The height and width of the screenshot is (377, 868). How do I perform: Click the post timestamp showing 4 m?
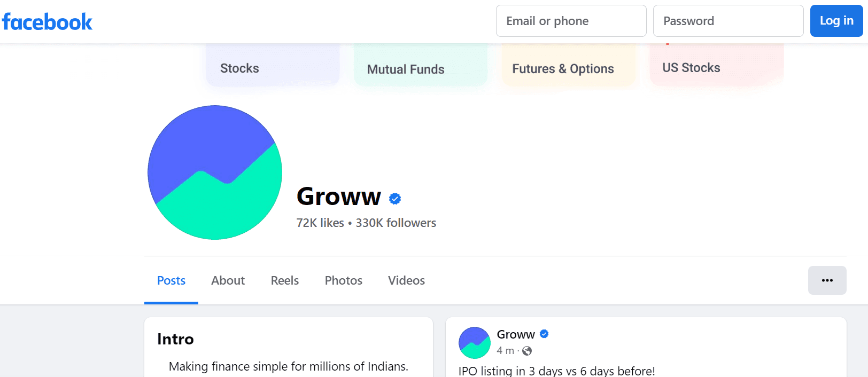pos(505,351)
